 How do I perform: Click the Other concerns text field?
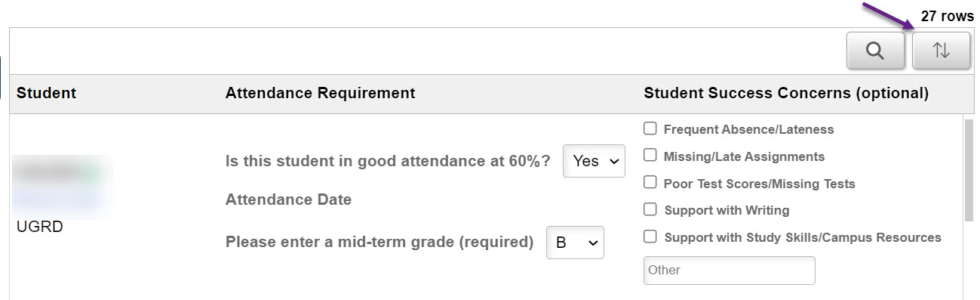[729, 271]
